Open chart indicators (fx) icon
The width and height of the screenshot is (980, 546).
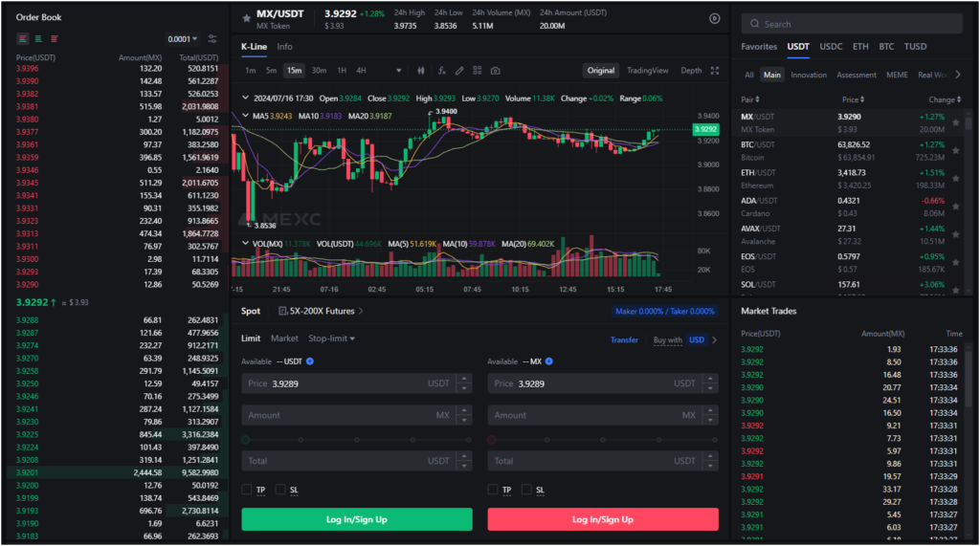[441, 71]
